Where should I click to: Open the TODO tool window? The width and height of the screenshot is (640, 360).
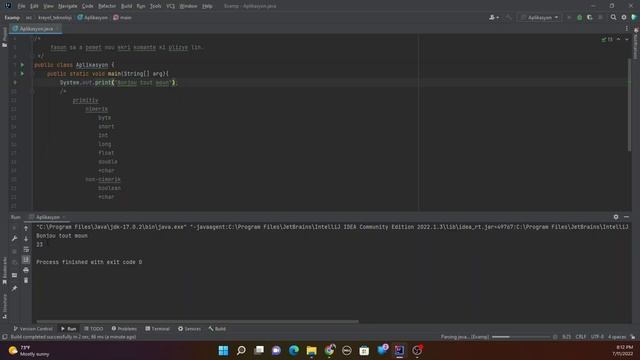pos(93,329)
